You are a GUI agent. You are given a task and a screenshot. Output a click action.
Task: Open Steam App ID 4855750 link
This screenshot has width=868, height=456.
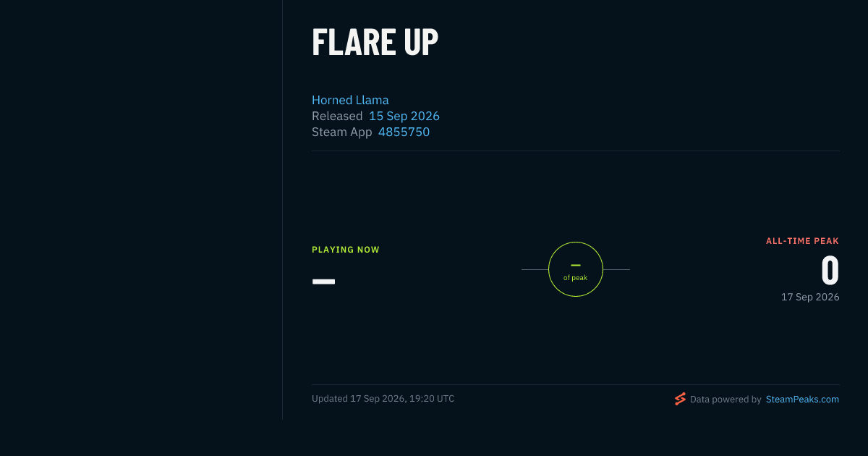(x=404, y=132)
